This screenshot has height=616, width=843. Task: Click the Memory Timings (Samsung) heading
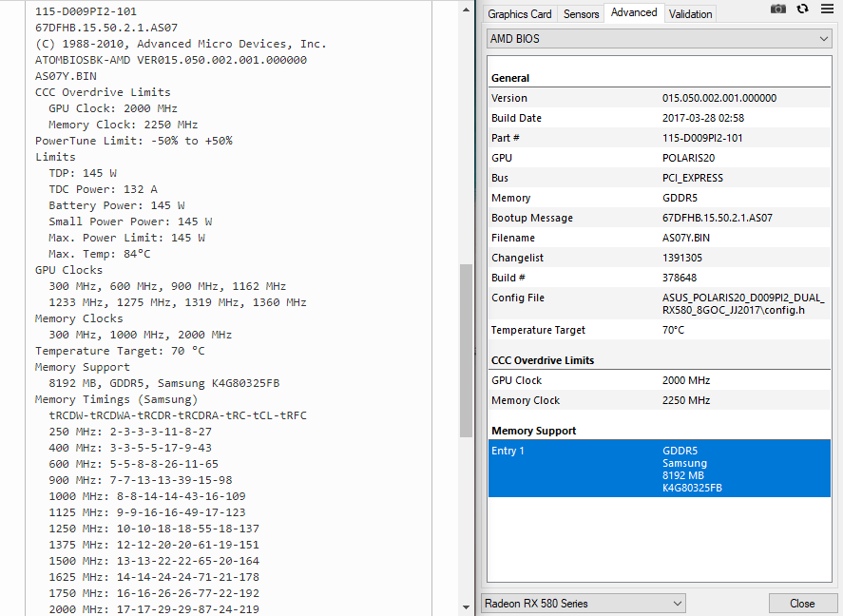point(117,399)
